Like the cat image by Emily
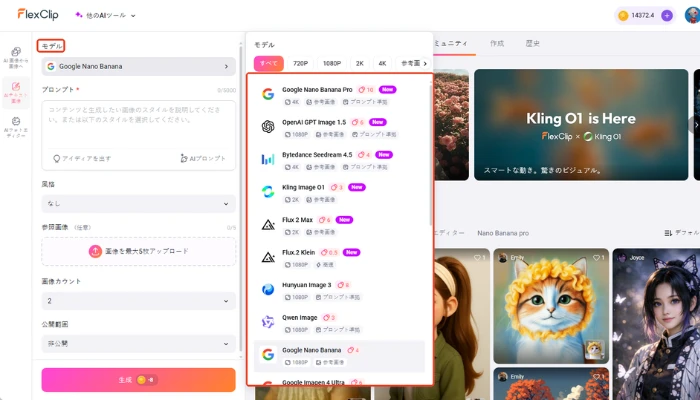This screenshot has height=400, width=700. (x=596, y=258)
